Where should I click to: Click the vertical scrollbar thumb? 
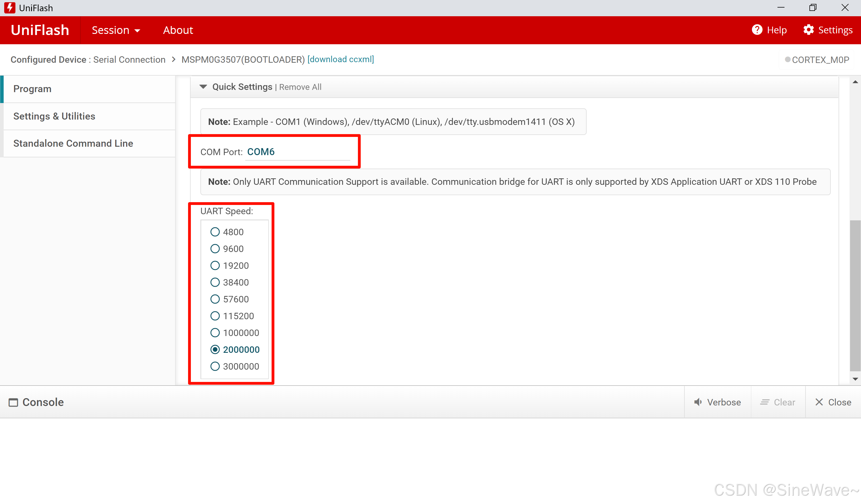[855, 295]
